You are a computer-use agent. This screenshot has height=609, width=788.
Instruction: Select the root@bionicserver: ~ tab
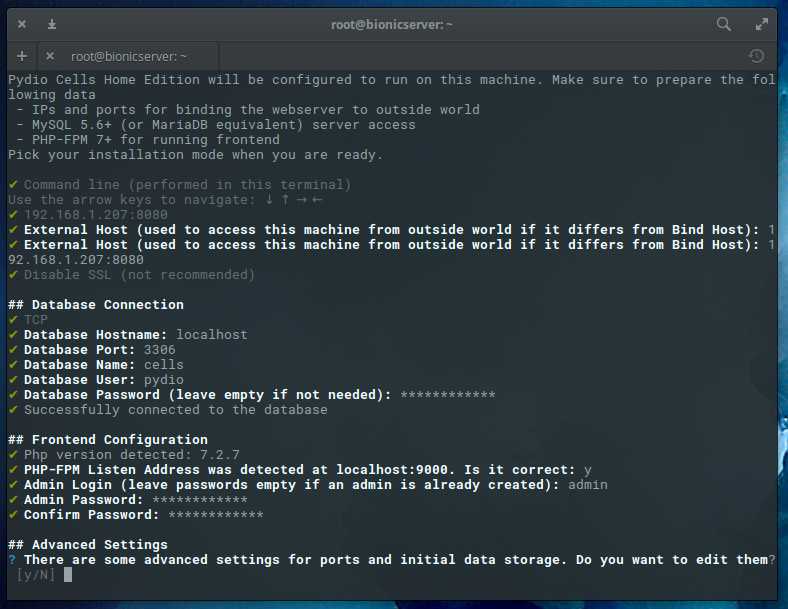(x=129, y=56)
